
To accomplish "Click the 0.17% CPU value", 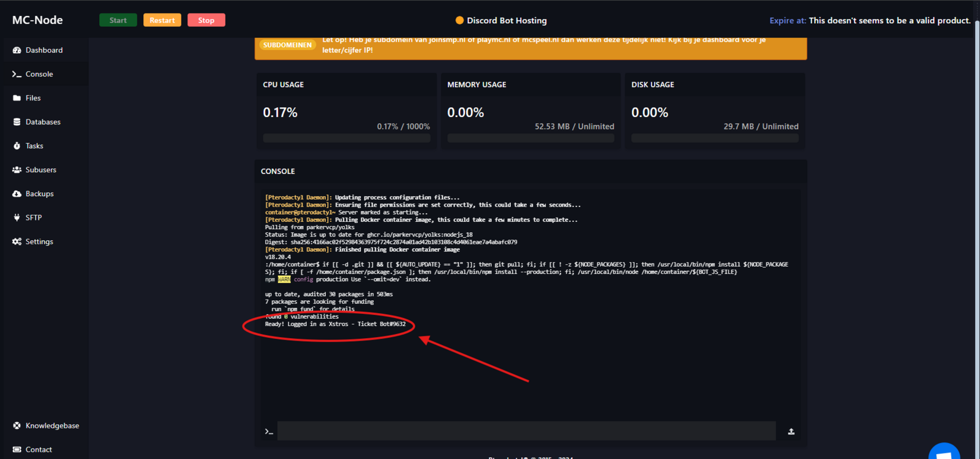I will [280, 113].
